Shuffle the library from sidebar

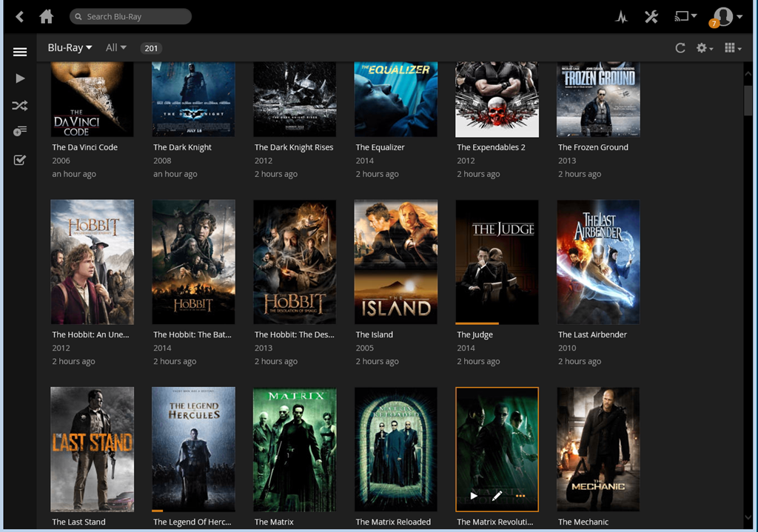pos(20,106)
